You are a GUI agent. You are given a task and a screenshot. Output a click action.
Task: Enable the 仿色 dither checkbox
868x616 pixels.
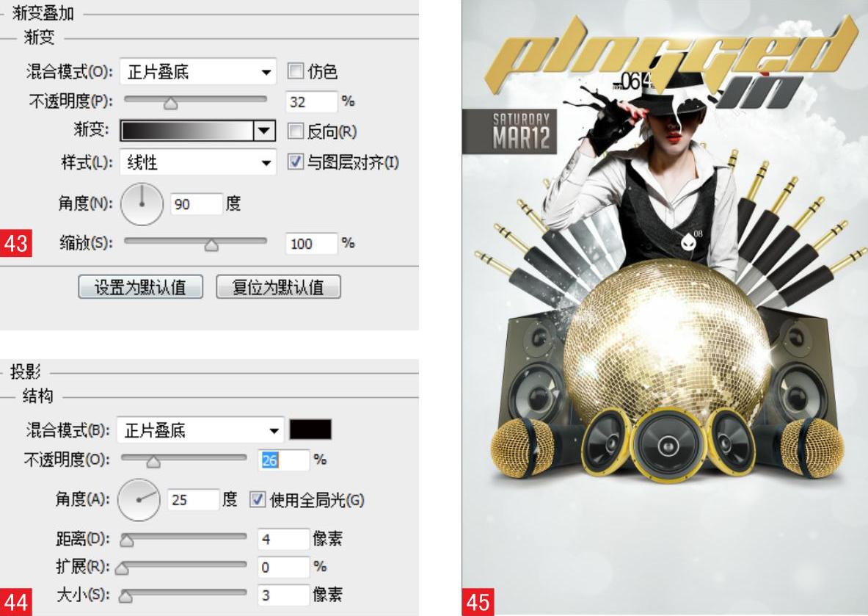[x=296, y=71]
